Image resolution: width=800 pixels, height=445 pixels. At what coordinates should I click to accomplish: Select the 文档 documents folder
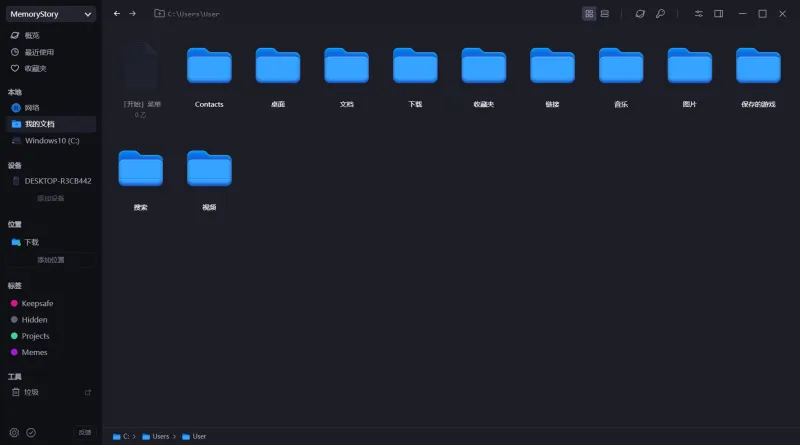pos(346,77)
